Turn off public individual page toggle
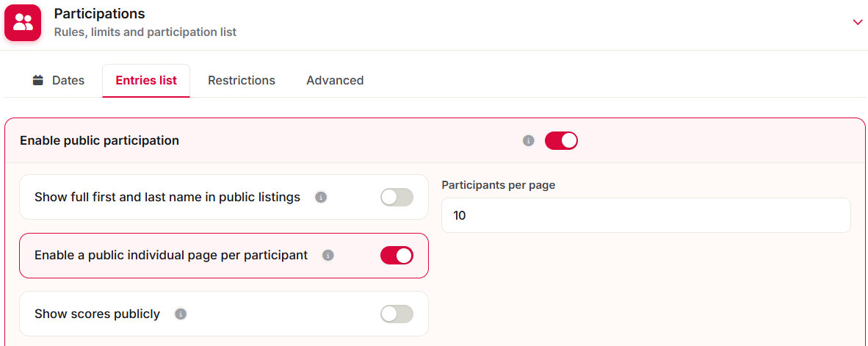868x346 pixels. [397, 255]
